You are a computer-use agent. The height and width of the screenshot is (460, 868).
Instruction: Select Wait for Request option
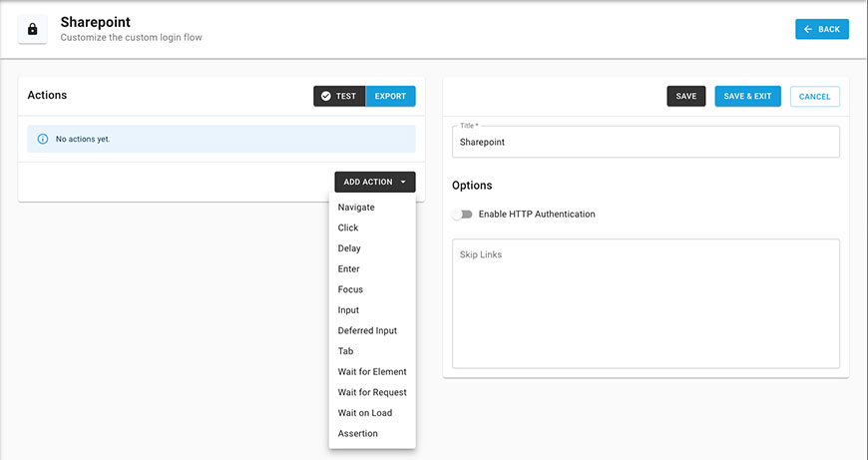pos(372,392)
